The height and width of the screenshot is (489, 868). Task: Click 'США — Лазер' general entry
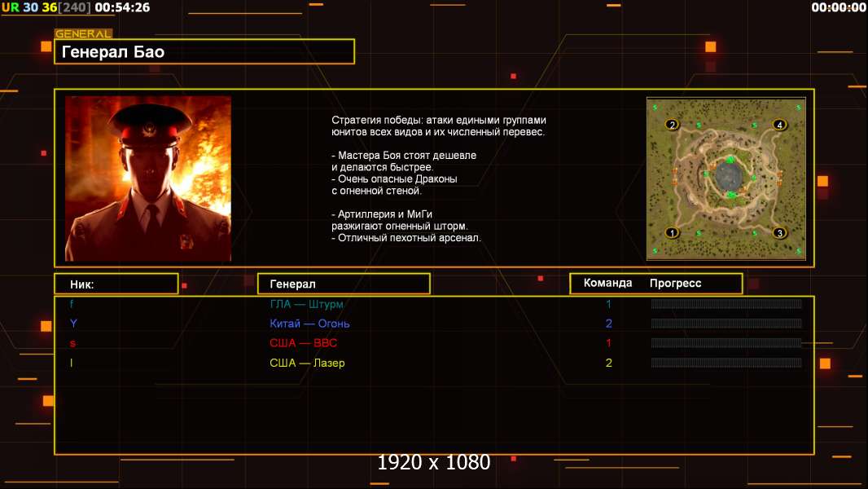[x=307, y=363]
